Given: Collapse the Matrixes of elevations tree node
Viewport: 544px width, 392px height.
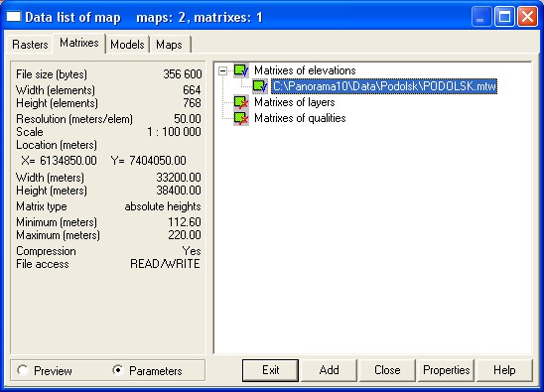Looking at the screenshot, I should (222, 71).
